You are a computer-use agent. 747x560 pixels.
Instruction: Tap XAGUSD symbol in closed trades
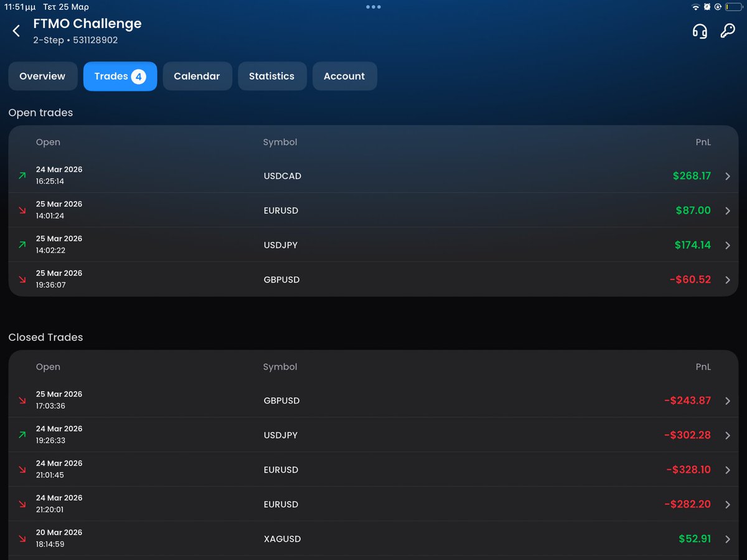tap(282, 539)
